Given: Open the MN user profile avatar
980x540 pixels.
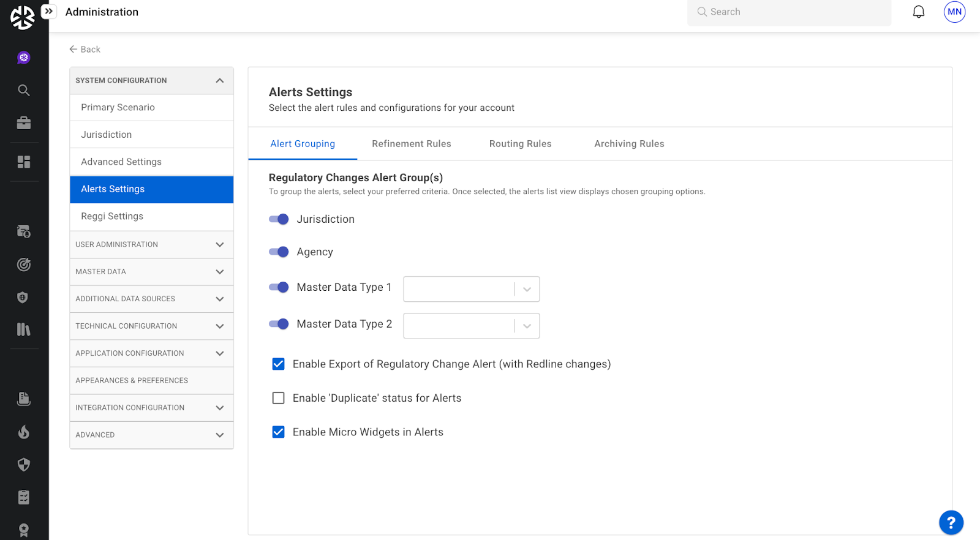Looking at the screenshot, I should tap(954, 12).
